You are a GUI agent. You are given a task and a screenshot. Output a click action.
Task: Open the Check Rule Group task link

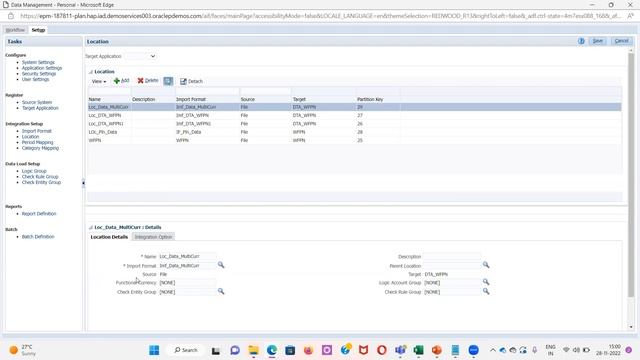coord(40,177)
